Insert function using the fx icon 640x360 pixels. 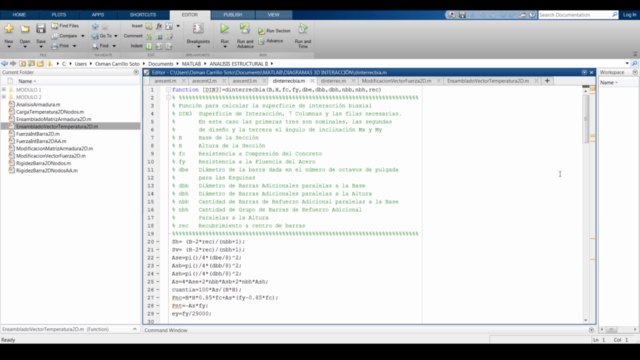tap(159, 26)
